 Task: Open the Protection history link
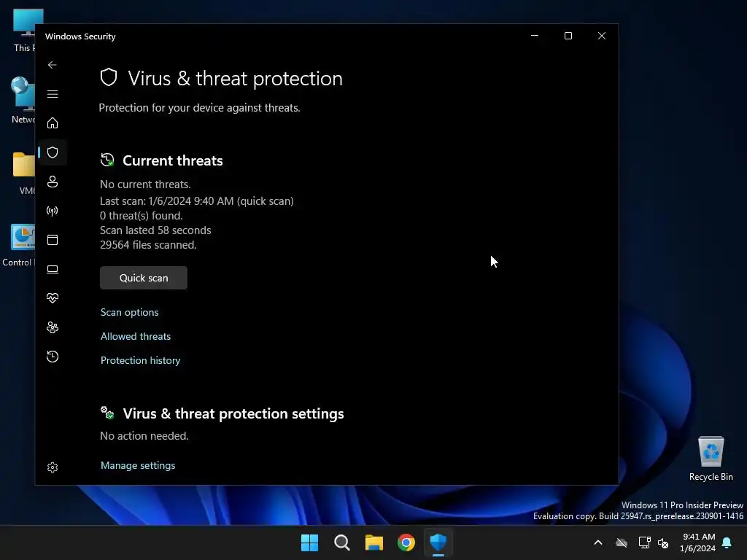[141, 360]
